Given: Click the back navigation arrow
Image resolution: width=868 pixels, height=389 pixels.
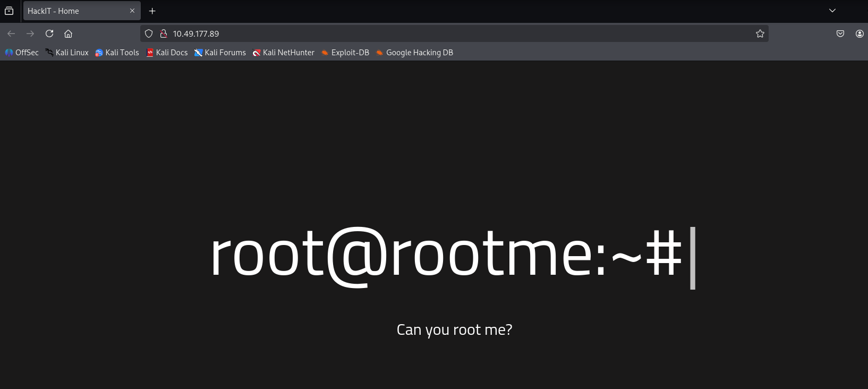Looking at the screenshot, I should (x=11, y=33).
